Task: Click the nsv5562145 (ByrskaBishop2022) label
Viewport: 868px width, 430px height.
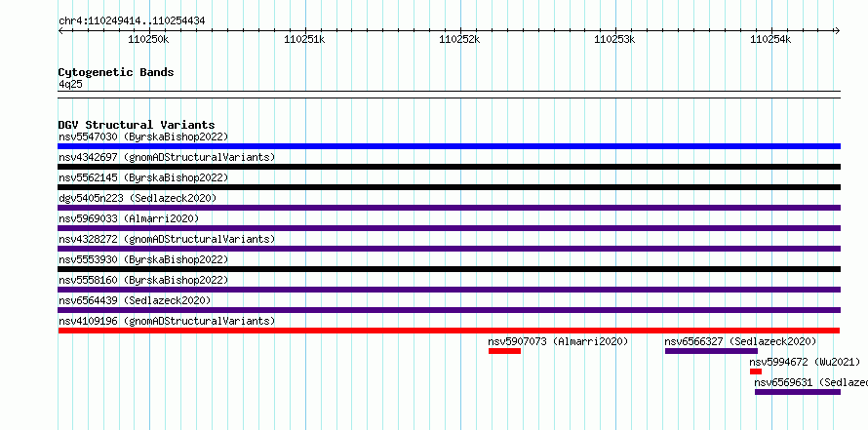Action: click(143, 177)
